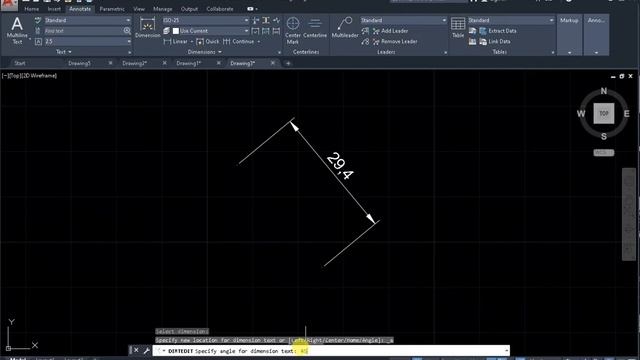Click table icon left of Extract Data
The height and width of the screenshot is (360, 640).
tap(472, 31)
